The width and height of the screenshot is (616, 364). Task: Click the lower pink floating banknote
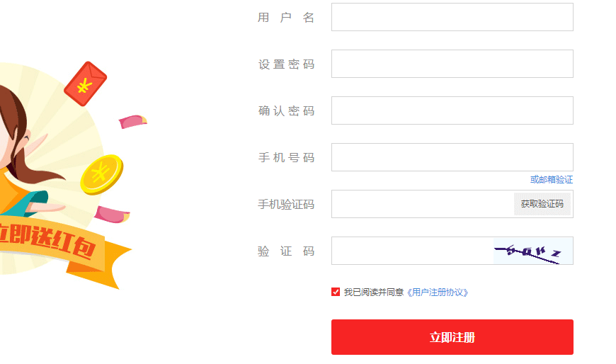pos(112,215)
